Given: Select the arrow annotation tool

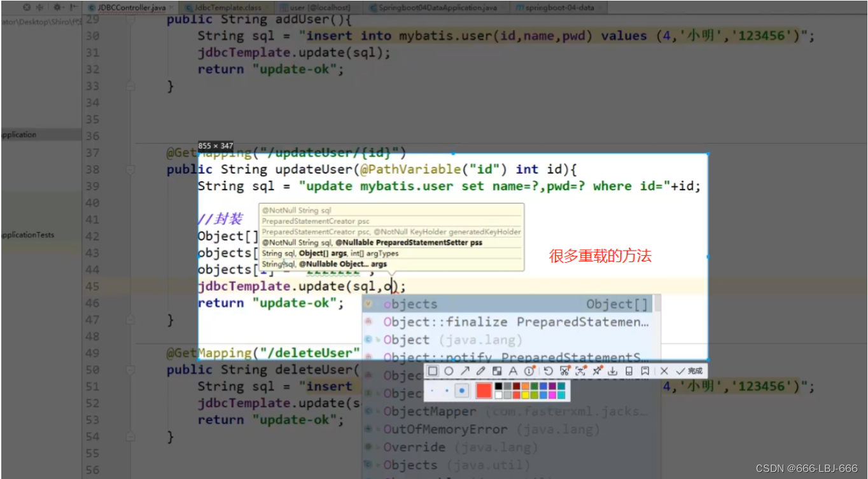Looking at the screenshot, I should pyautogui.click(x=465, y=371).
